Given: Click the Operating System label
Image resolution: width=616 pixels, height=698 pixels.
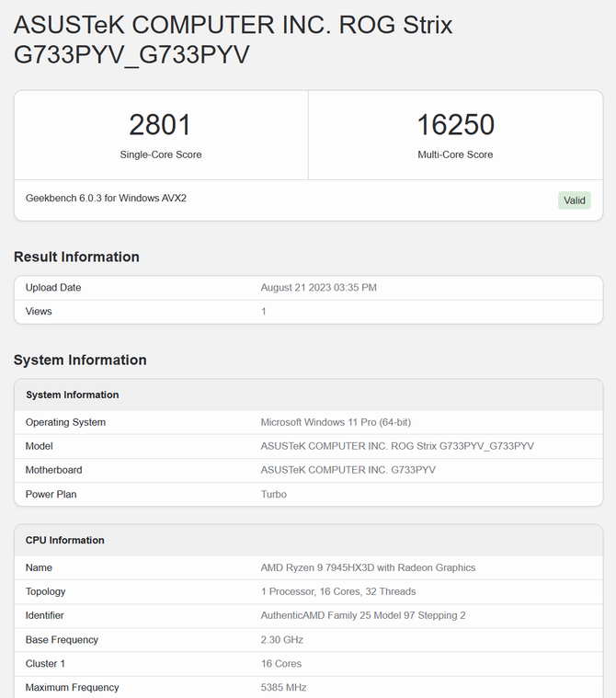Looking at the screenshot, I should (x=65, y=422).
